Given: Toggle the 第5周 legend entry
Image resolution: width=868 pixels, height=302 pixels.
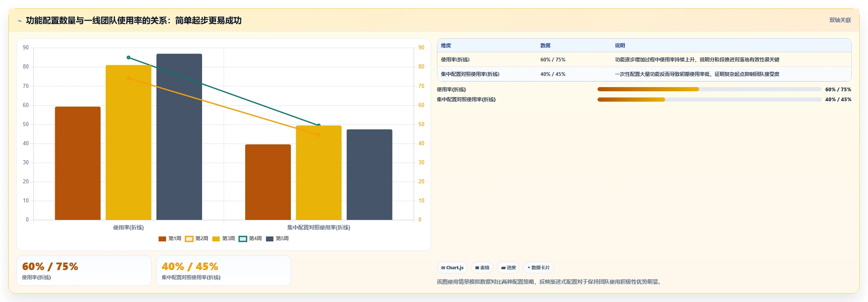Looking at the screenshot, I should 277,239.
